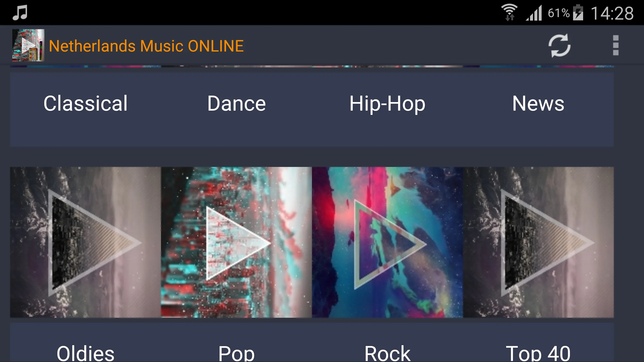The image size is (644, 362).
Task: Click the refresh/reload icon
Action: [559, 46]
